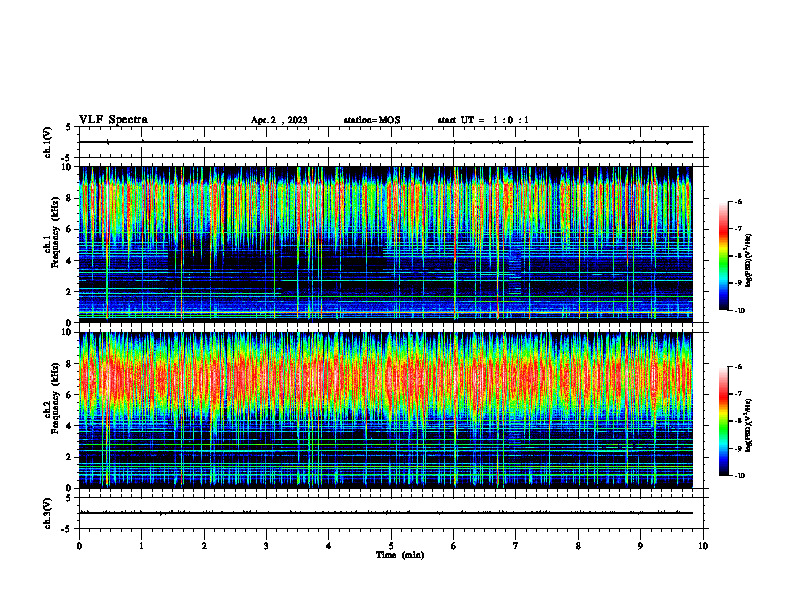Click the "ch.3(V)" axis label at bottom
Image resolution: width=792 pixels, height=612 pixels.
click(x=47, y=513)
